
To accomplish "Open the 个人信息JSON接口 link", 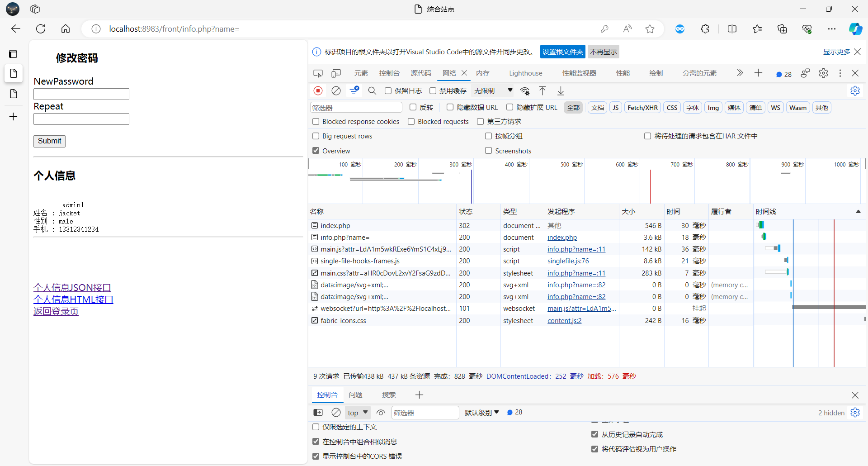I will 72,287.
